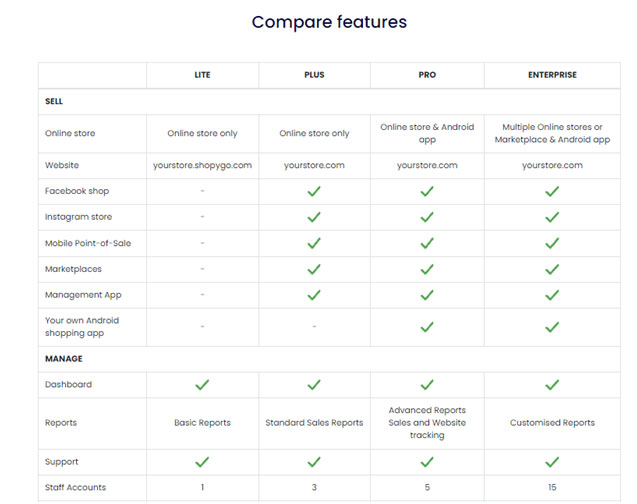Click Dashboard checkmark in PRO column

[427, 385]
